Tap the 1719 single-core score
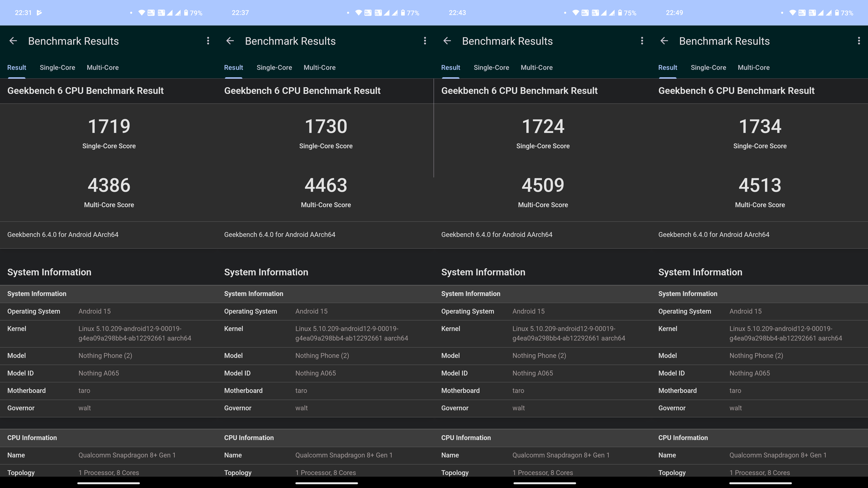Image resolution: width=868 pixels, height=488 pixels. click(x=109, y=126)
